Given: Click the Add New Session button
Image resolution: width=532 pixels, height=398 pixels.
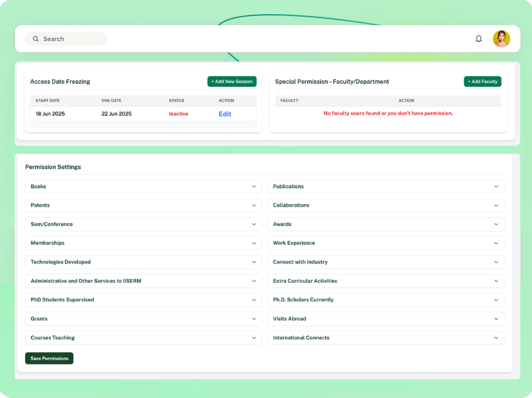Looking at the screenshot, I should click(x=232, y=82).
